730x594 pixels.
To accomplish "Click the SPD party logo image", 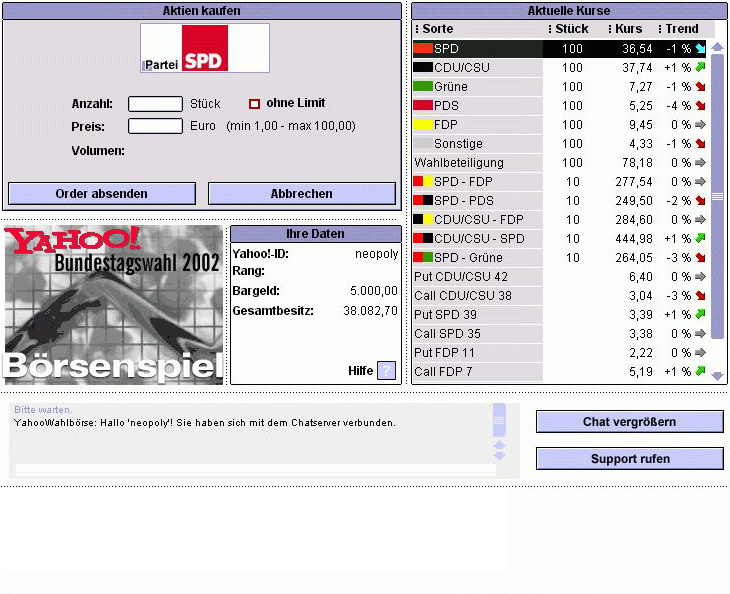I will tap(205, 48).
